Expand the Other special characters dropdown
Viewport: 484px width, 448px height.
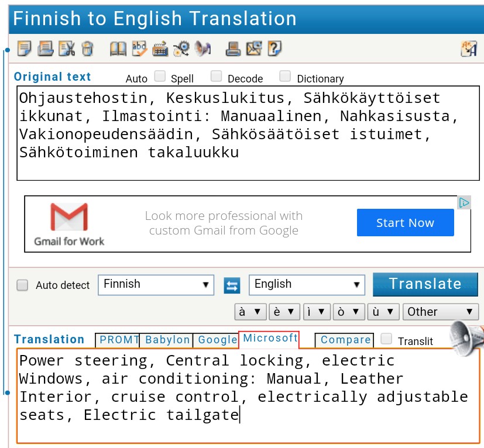(x=440, y=312)
